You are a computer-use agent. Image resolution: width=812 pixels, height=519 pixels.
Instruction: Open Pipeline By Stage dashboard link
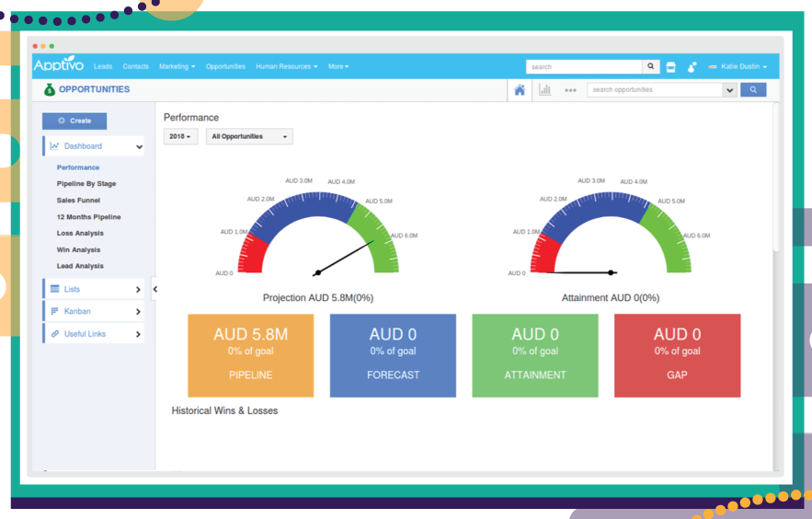86,184
